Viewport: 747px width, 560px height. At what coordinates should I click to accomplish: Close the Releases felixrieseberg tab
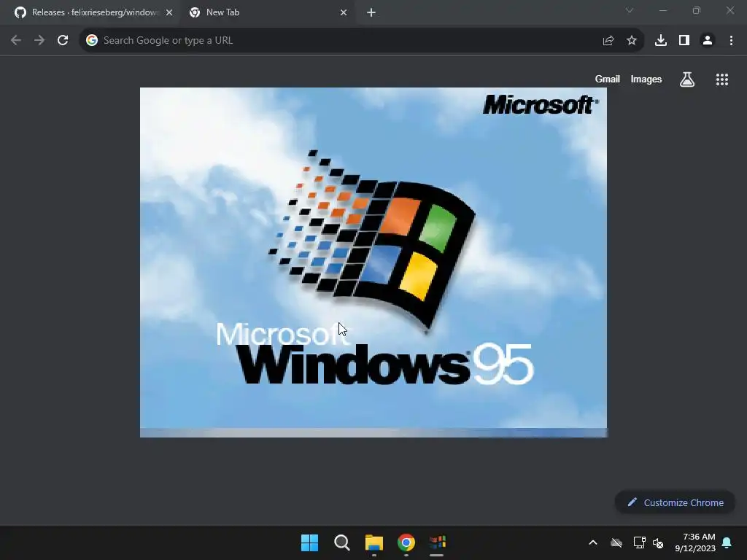click(x=169, y=13)
